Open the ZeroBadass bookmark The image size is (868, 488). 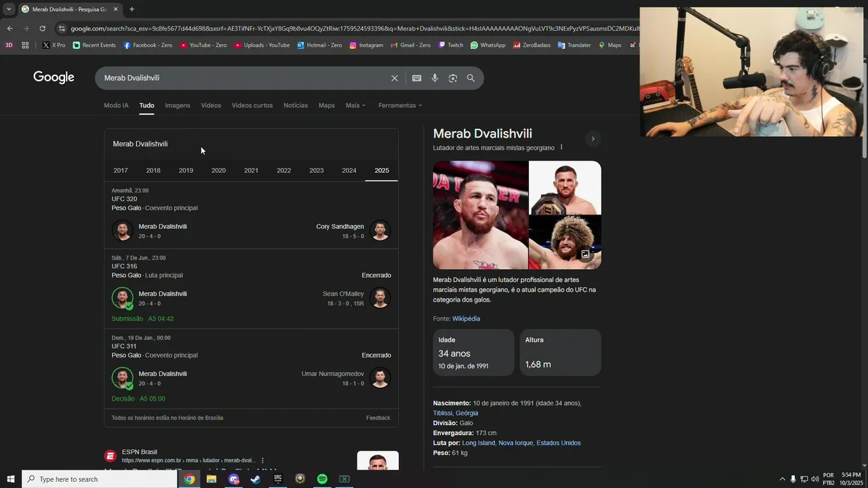(x=532, y=45)
